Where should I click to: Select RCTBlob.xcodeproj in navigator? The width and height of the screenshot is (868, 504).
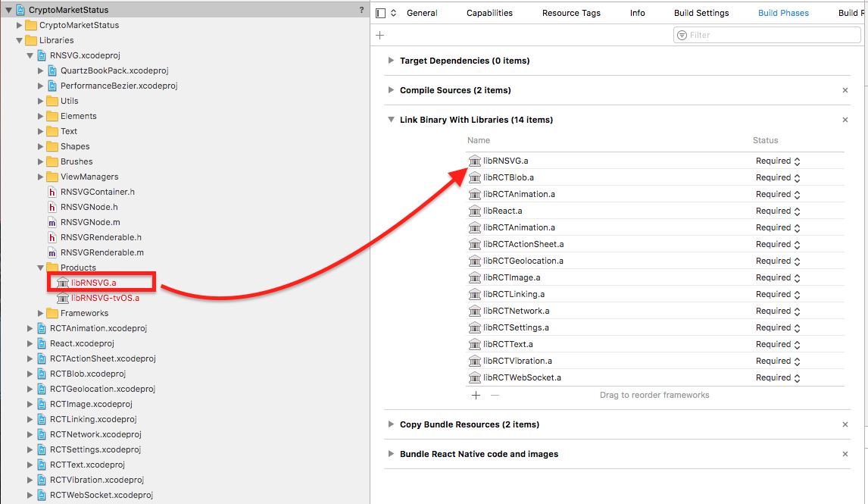(87, 374)
